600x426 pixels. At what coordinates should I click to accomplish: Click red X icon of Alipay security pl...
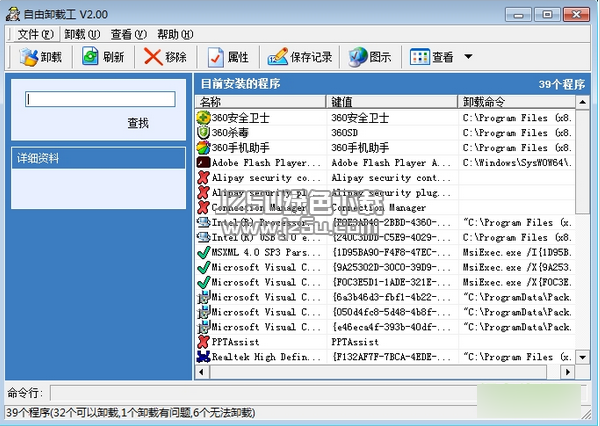point(203,192)
